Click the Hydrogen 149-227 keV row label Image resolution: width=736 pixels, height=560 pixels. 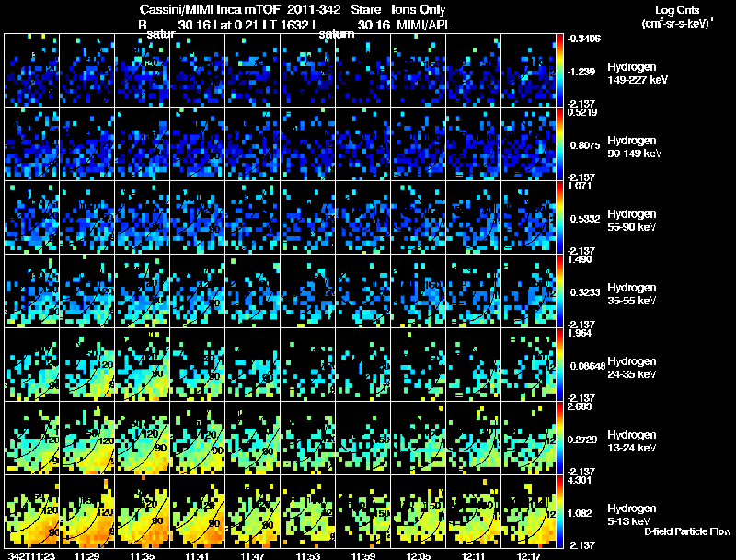637,74
